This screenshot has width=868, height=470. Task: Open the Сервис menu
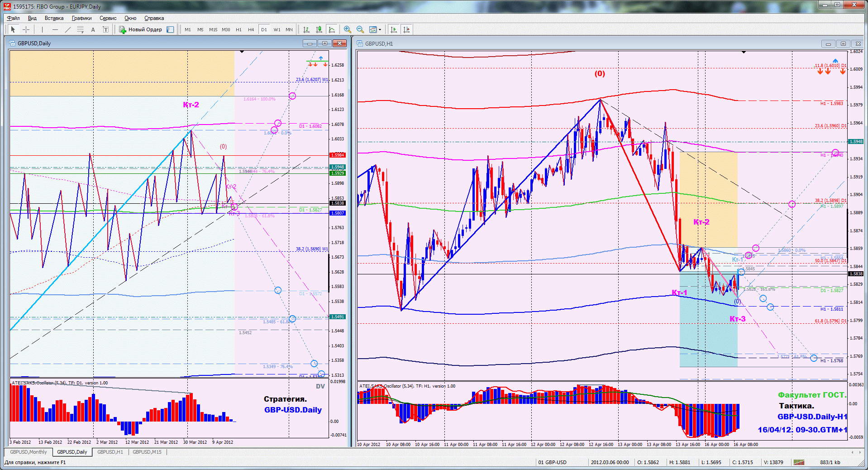point(108,18)
